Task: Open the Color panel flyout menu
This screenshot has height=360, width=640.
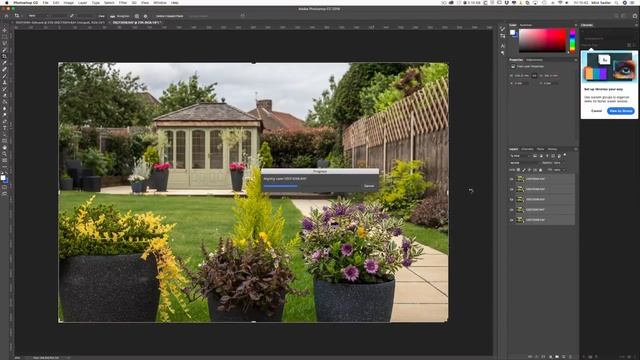Action: 576,25
